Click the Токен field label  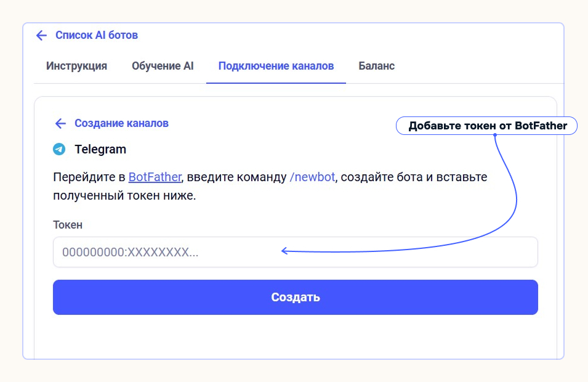[x=68, y=225]
